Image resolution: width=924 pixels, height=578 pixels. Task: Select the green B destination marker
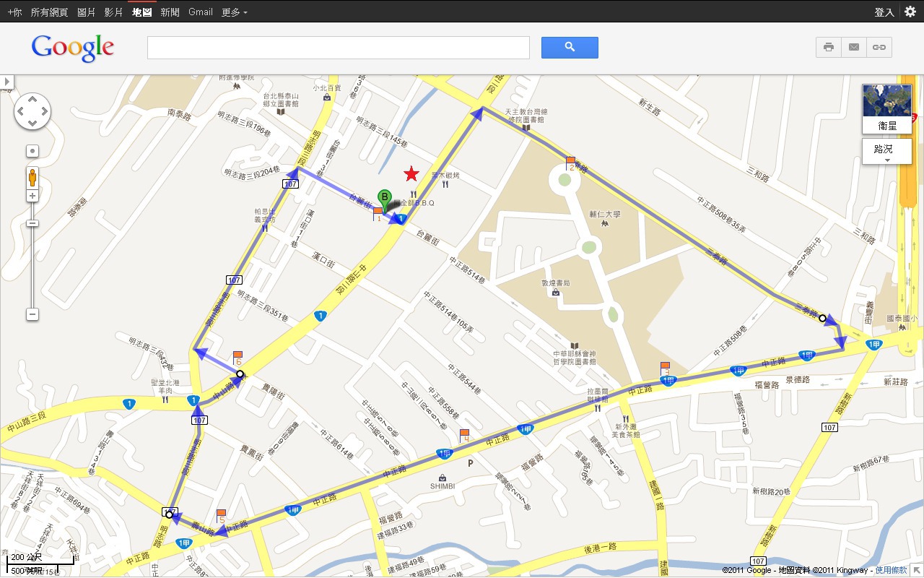(385, 199)
